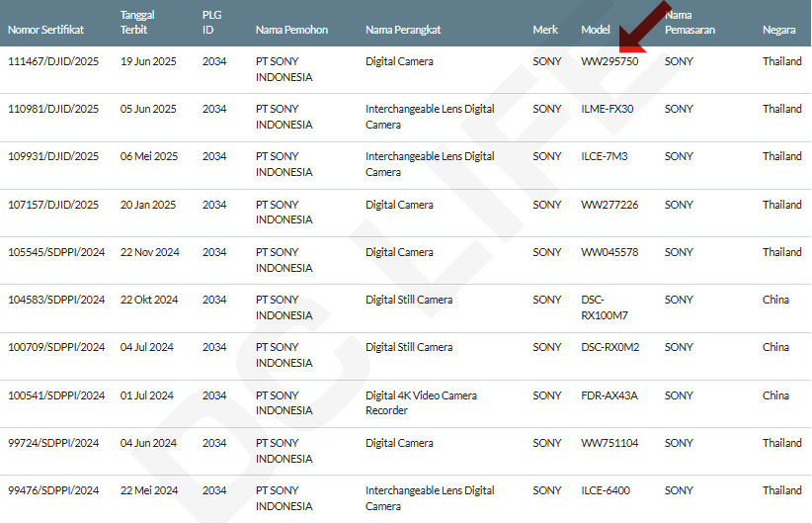The height and width of the screenshot is (524, 812).
Task: Click model FDR-AX43A cell
Action: tap(609, 395)
